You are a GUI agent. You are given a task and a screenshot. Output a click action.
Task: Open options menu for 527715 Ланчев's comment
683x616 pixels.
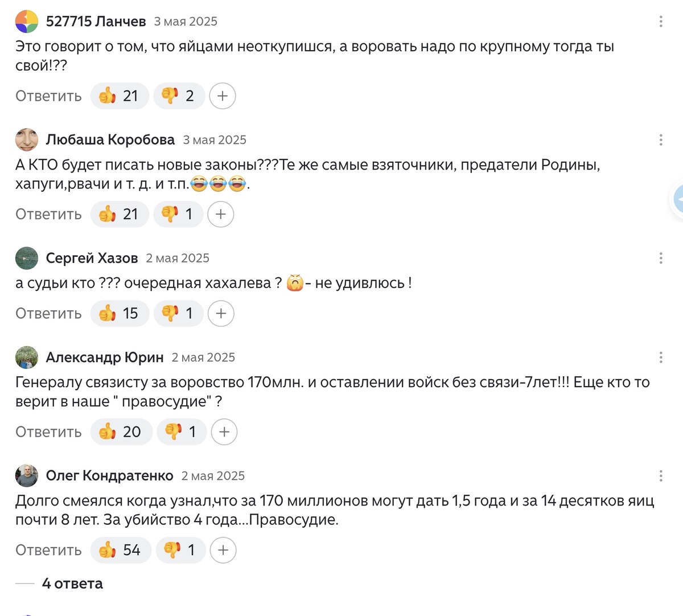tap(660, 21)
